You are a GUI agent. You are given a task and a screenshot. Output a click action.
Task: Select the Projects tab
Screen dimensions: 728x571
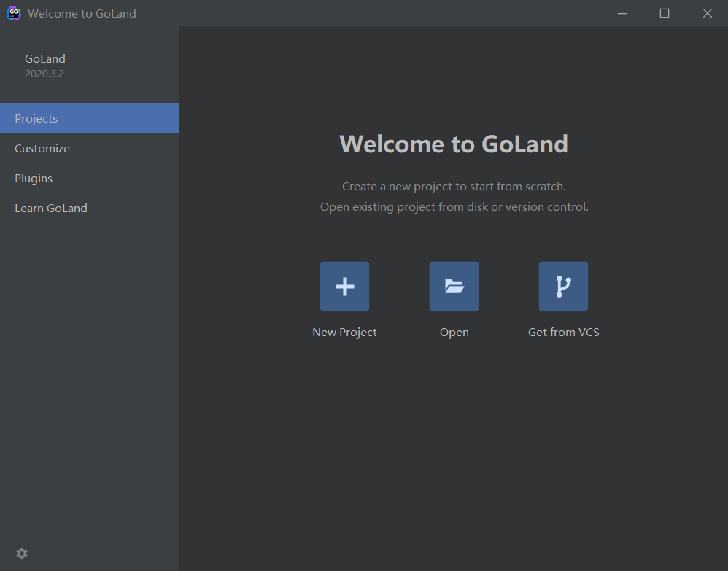(89, 118)
